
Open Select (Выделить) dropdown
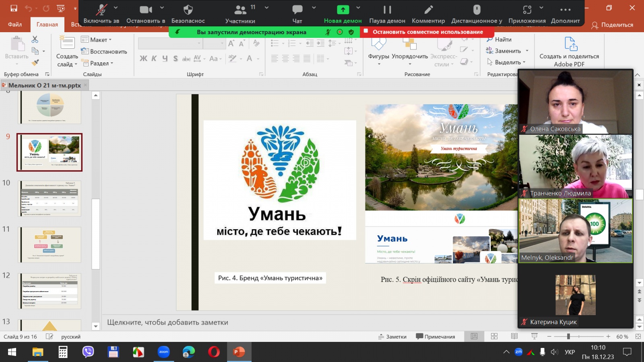click(x=506, y=62)
